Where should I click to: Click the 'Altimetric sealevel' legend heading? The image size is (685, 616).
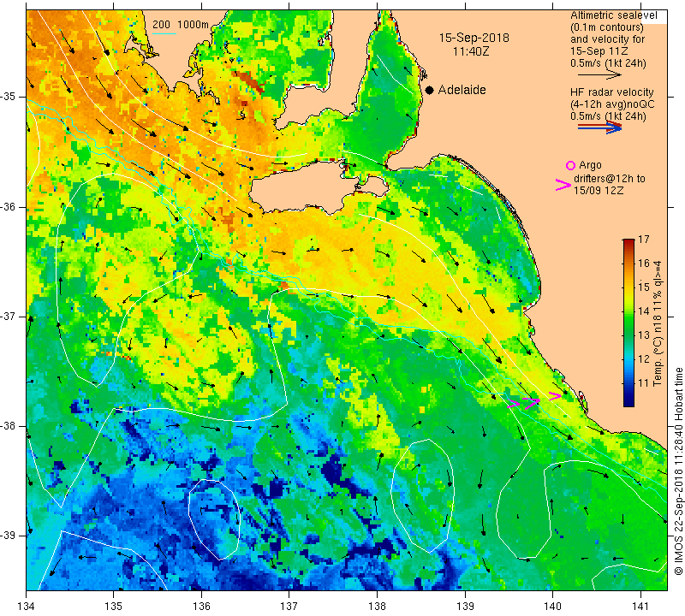(613, 15)
